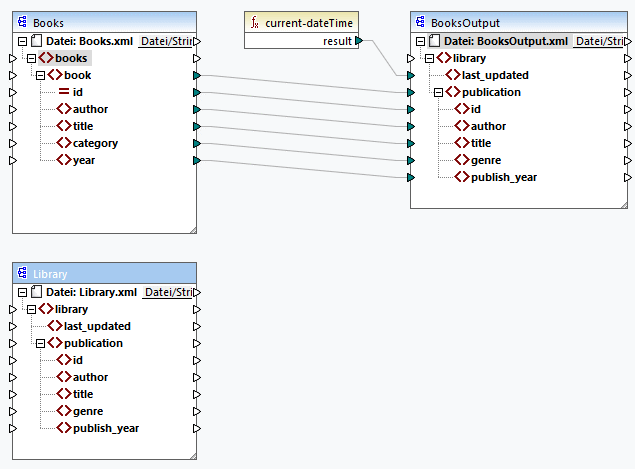The height and width of the screenshot is (469, 635).
Task: Collapse the publication node in BooksOutput
Action: click(438, 92)
